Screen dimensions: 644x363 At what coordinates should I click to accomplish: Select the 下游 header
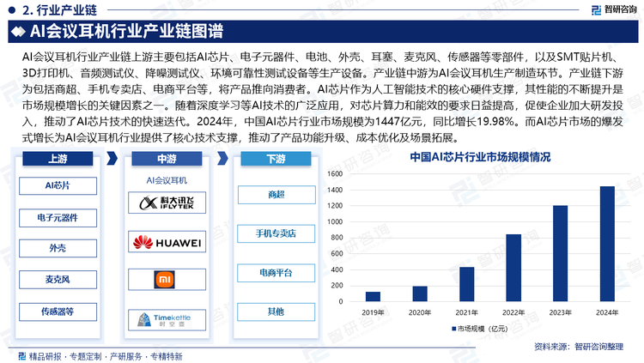(276, 159)
